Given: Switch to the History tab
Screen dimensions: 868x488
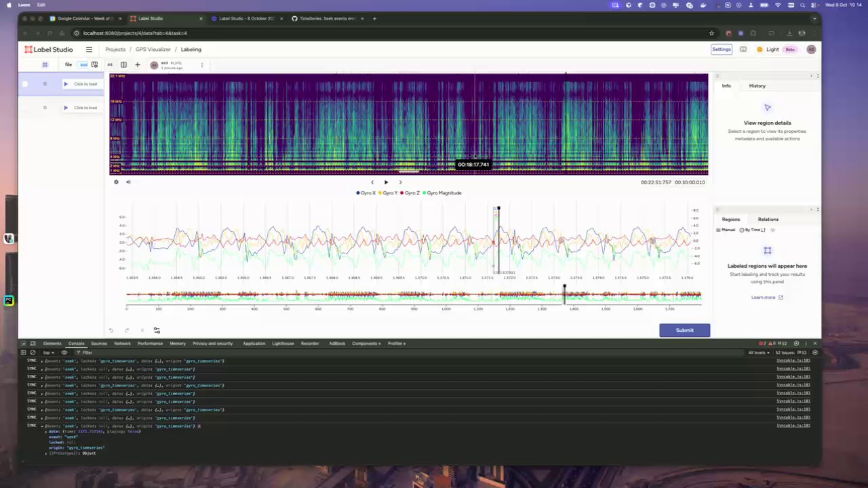Looking at the screenshot, I should 757,86.
